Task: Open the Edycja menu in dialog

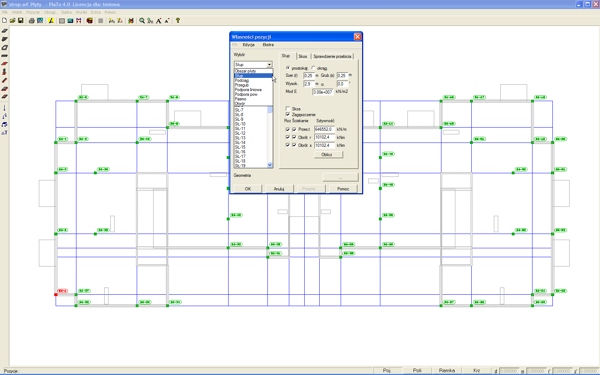Action: coord(248,45)
